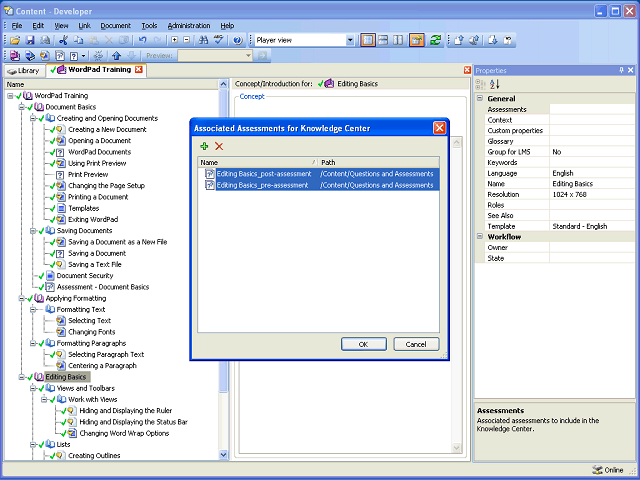Click the pin icon on Properties panel
The width and height of the screenshot is (640, 480).
click(x=621, y=70)
